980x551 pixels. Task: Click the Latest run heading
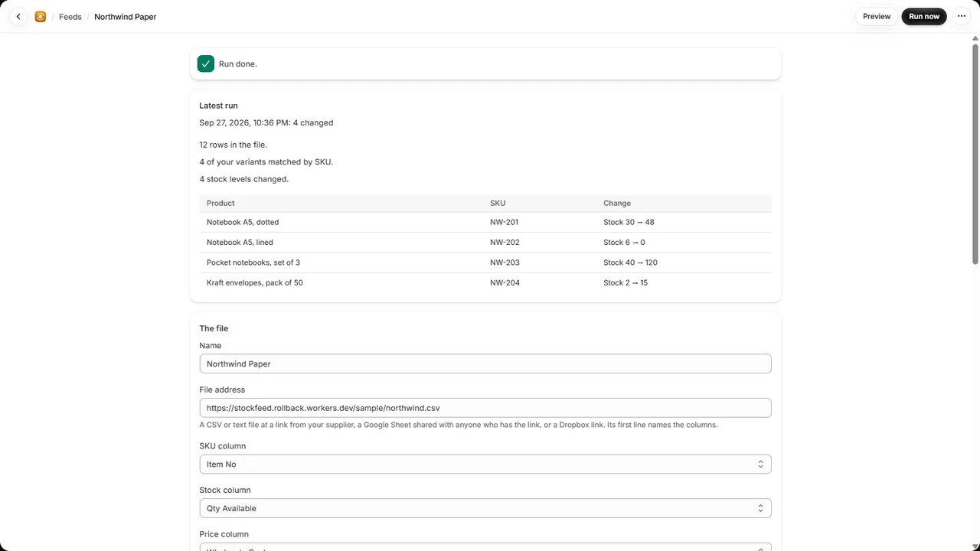coord(218,106)
